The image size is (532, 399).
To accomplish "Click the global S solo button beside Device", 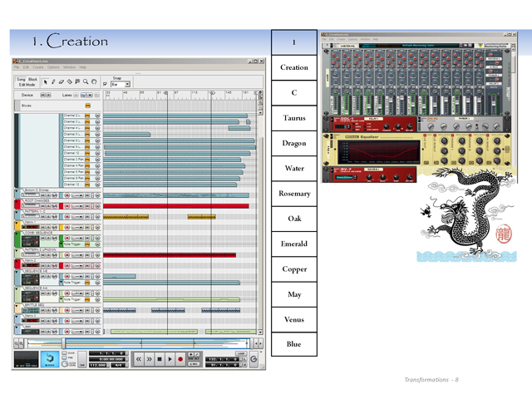I will pyautogui.click(x=48, y=95).
